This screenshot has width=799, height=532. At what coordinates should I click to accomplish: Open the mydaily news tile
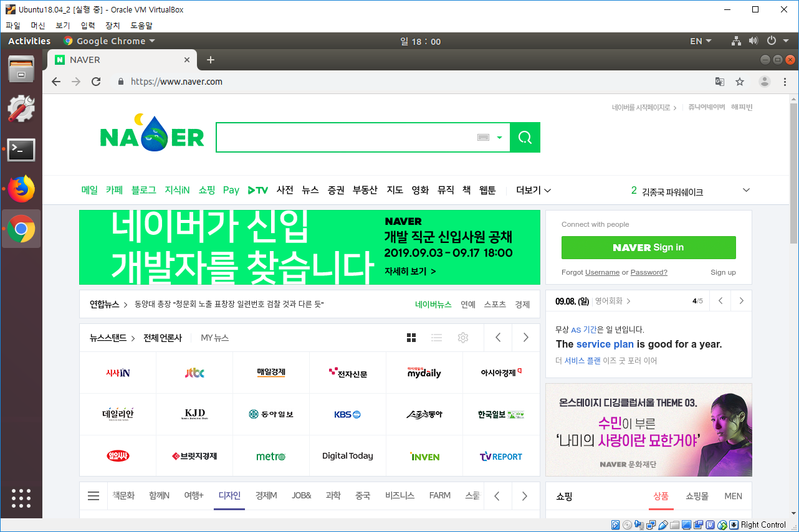pos(424,373)
